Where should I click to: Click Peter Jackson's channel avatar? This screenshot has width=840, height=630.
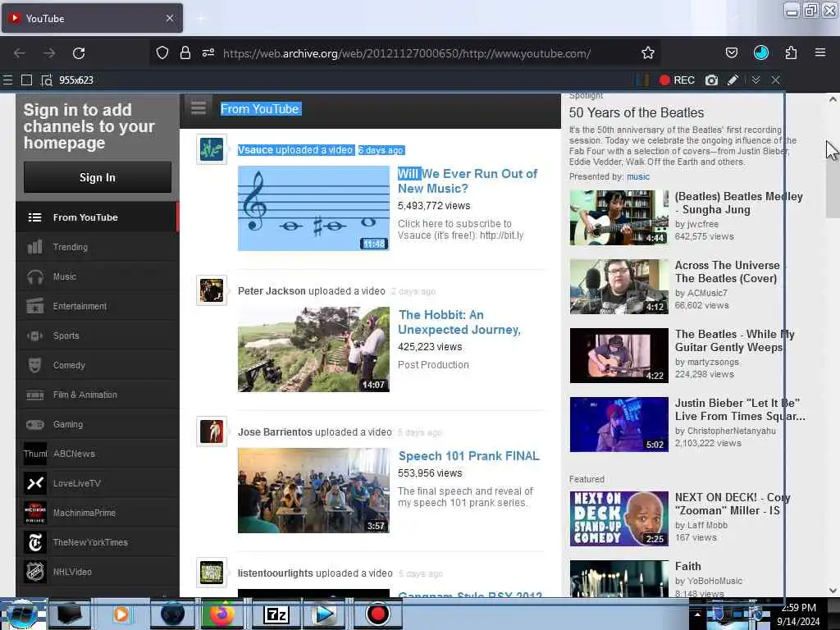[x=211, y=290]
